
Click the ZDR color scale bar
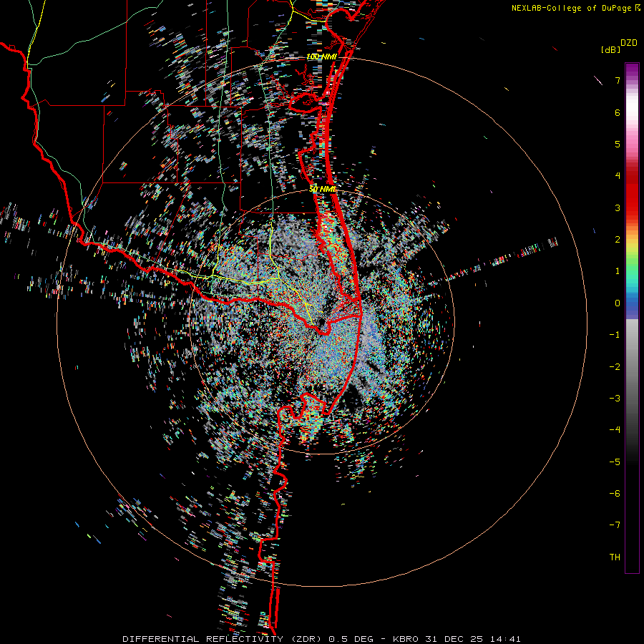(632, 318)
